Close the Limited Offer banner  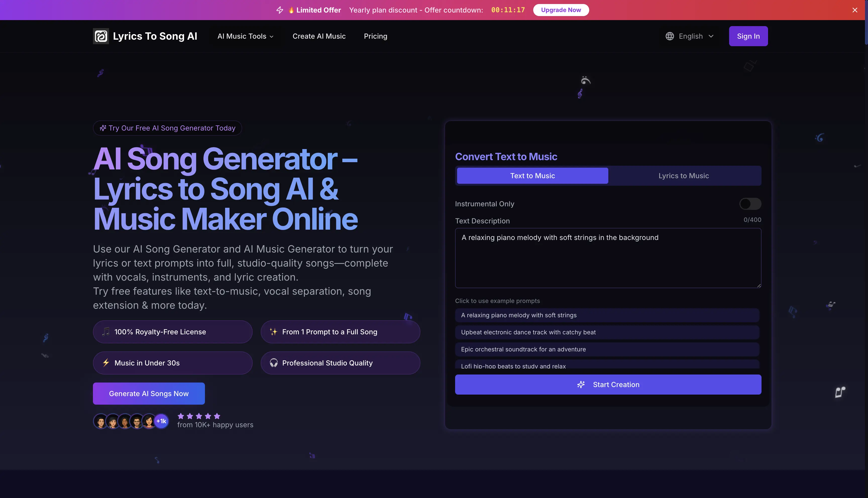click(855, 10)
